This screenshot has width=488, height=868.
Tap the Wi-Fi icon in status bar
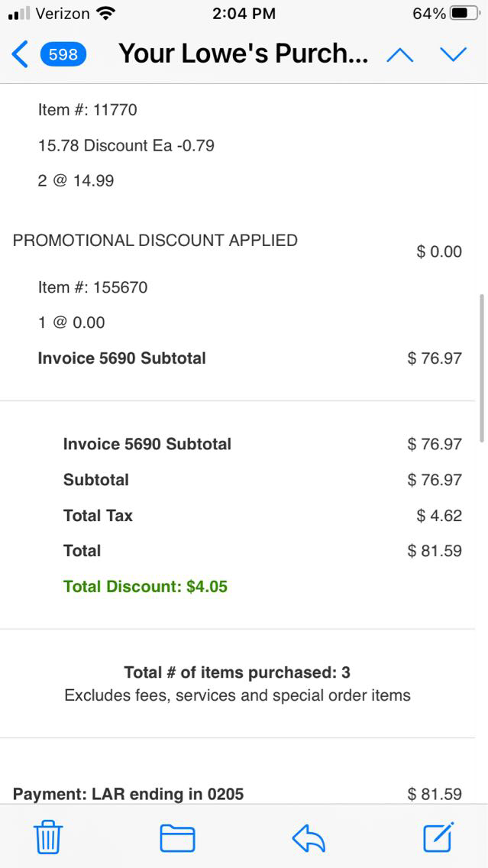(106, 14)
